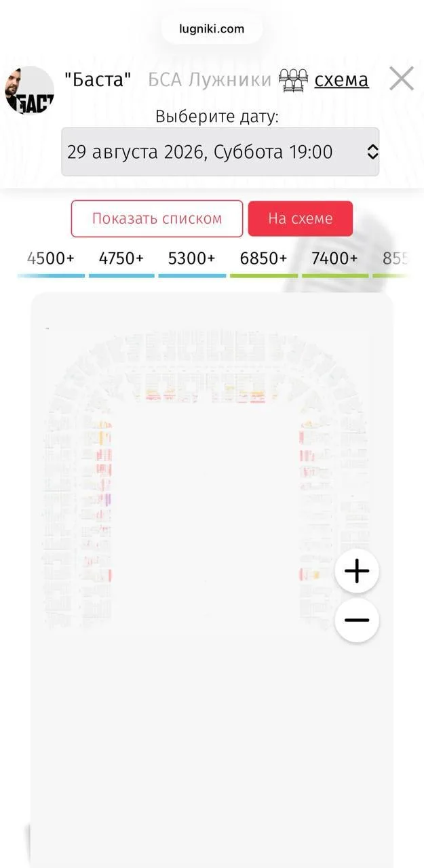Viewport: 424px width, 868px height.
Task: Click the seats icon next to схема
Action: pyautogui.click(x=294, y=80)
